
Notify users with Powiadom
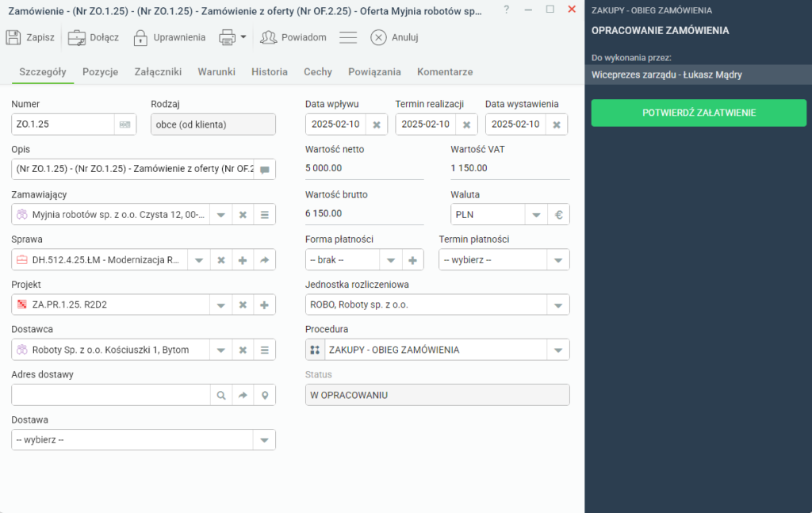[293, 37]
